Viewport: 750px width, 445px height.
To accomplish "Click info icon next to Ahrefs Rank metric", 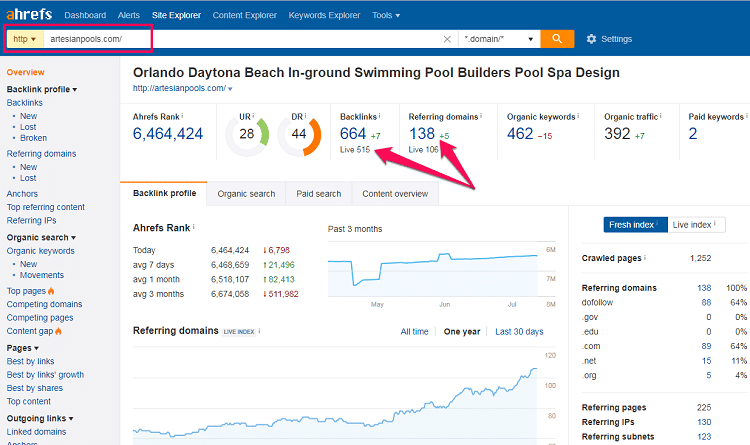I will [182, 116].
